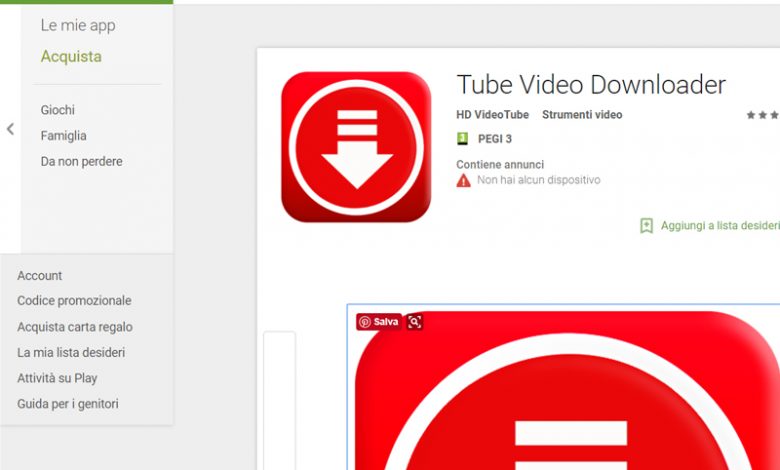Viewport: 780px width, 470px height.
Task: Open Strumenti video category link
Action: click(582, 115)
